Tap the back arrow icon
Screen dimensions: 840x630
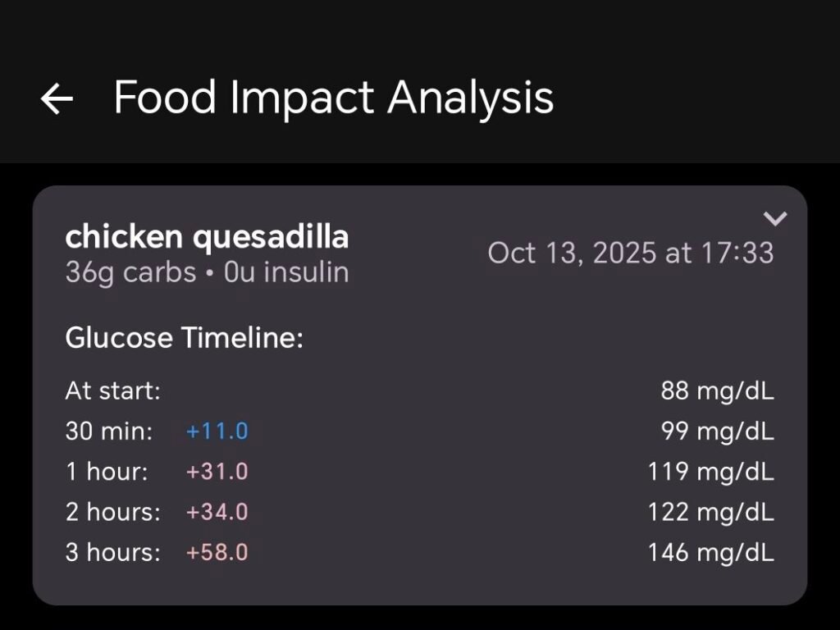point(57,99)
